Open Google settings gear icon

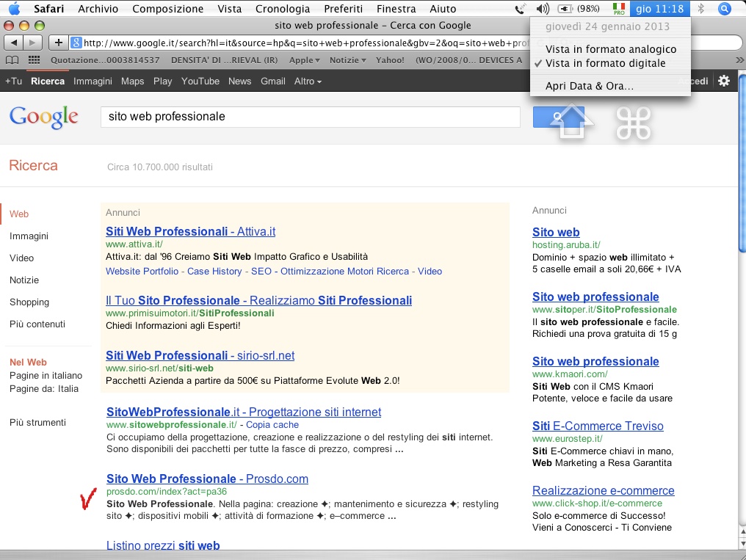click(724, 81)
